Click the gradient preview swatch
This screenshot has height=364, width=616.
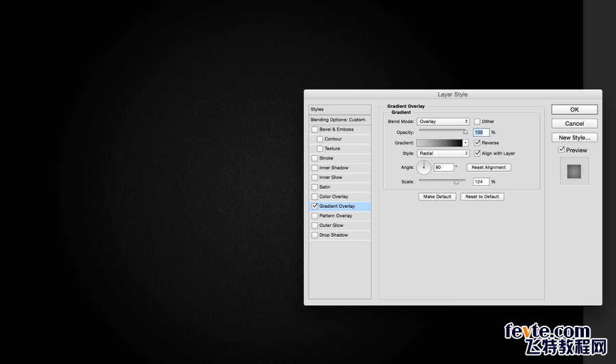pyautogui.click(x=439, y=143)
